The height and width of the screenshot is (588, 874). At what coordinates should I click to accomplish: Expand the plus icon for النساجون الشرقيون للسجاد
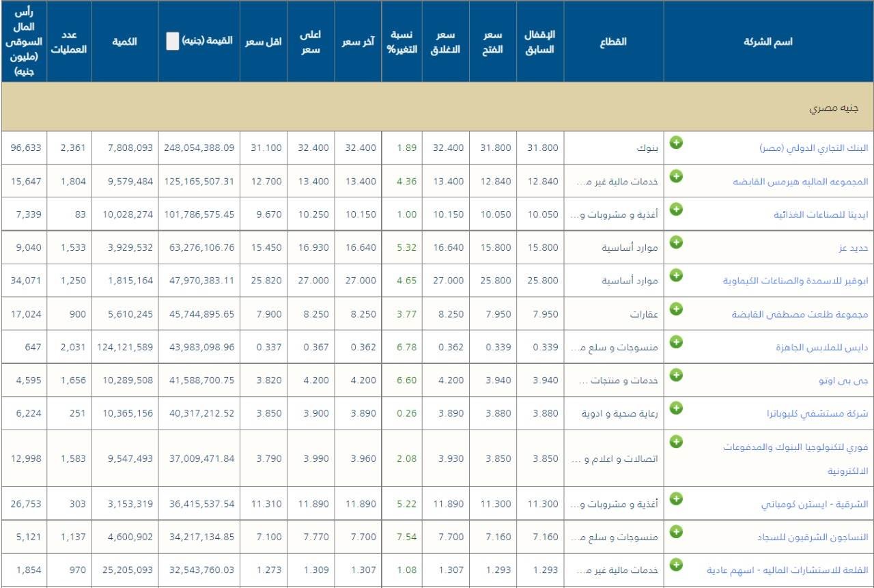point(676,531)
